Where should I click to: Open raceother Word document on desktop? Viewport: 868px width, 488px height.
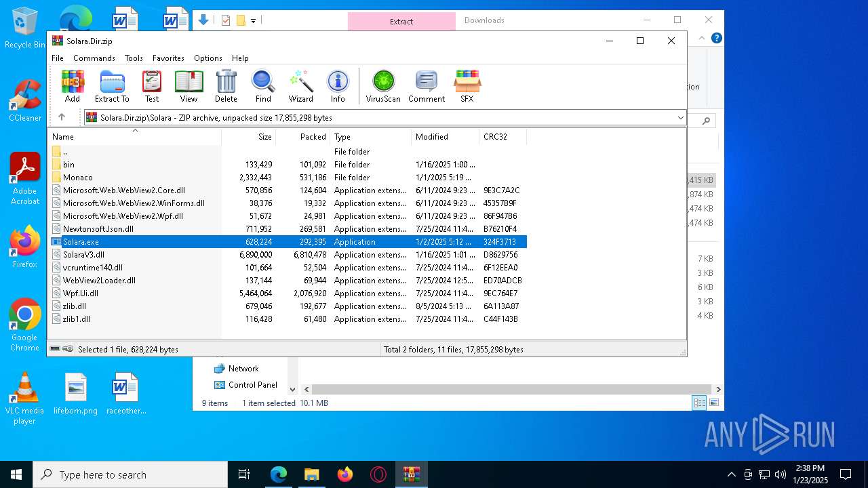pyautogui.click(x=126, y=394)
